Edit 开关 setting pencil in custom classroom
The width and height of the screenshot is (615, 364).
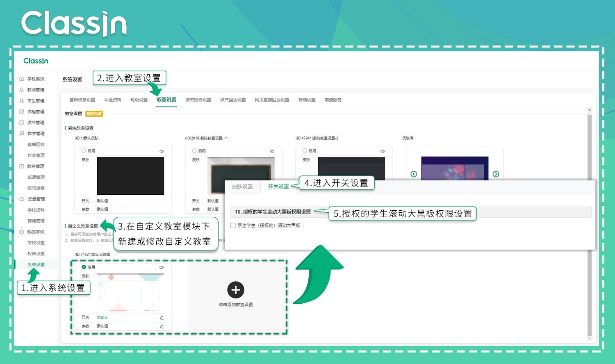point(162,318)
